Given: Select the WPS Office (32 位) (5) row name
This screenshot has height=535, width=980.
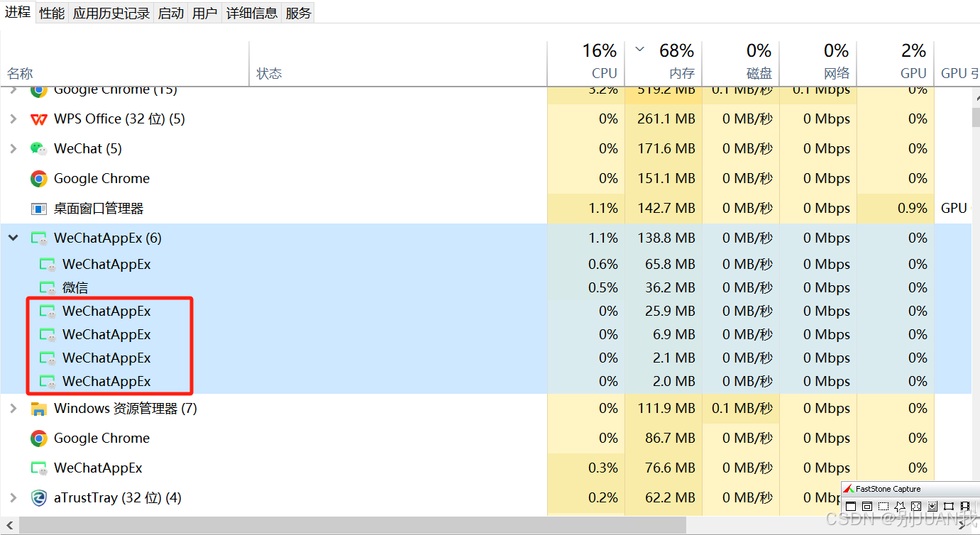Looking at the screenshot, I should pyautogui.click(x=119, y=119).
